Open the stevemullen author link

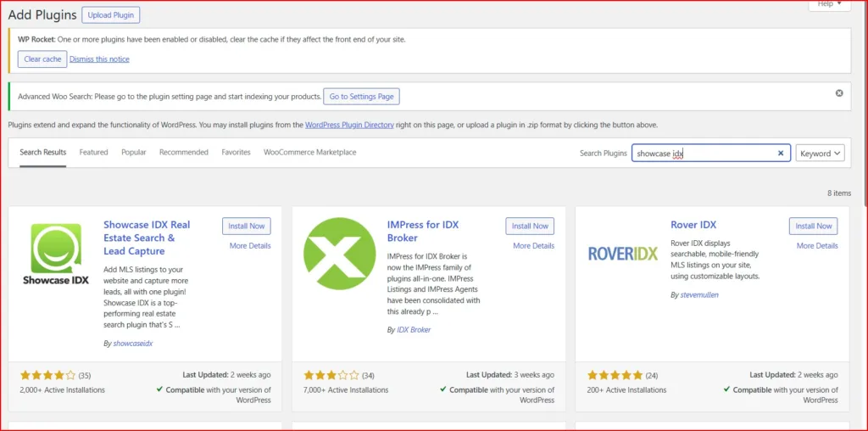(699, 295)
